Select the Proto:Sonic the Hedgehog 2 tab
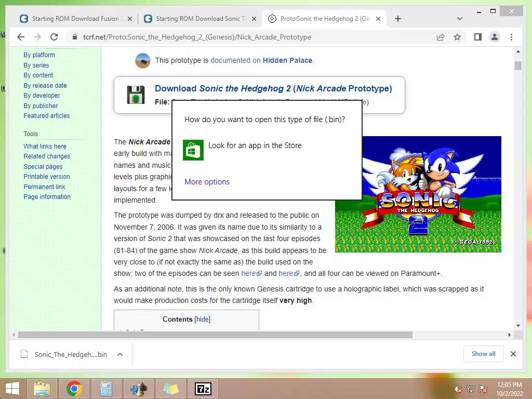 tap(324, 19)
